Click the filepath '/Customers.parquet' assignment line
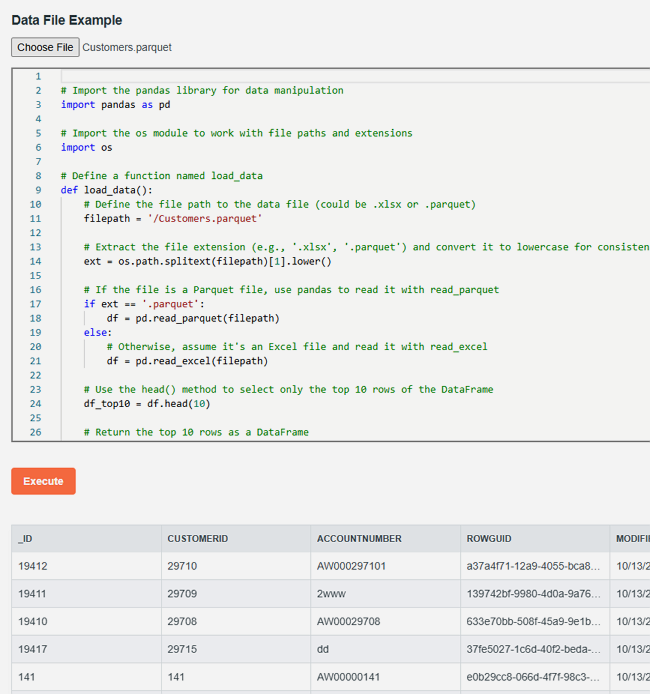This screenshot has width=650, height=694. (173, 218)
